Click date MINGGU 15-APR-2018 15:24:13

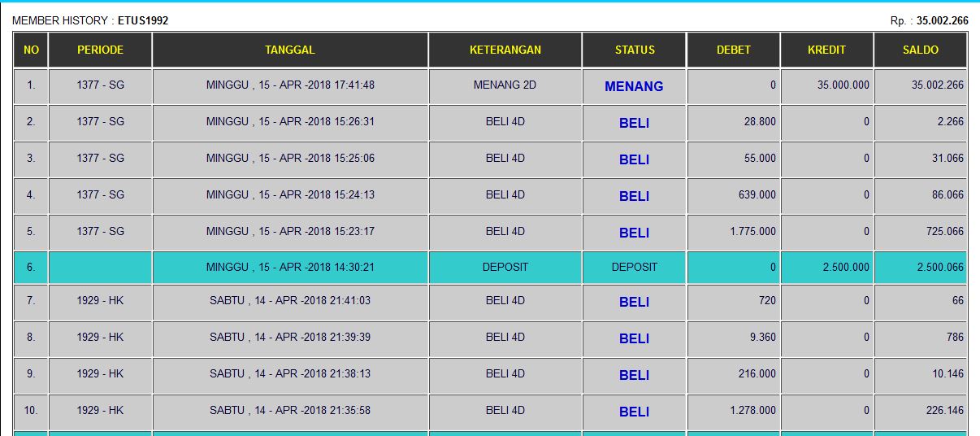(x=290, y=195)
